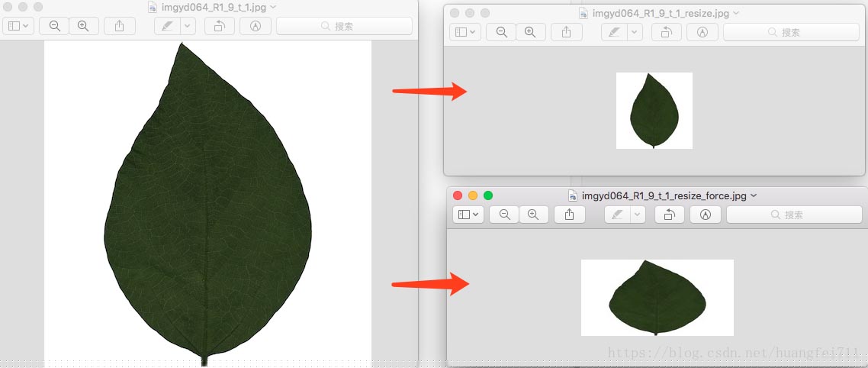Open markup toolbar in resize_force.jpg window
Viewport: 868px width, 368px height.
pyautogui.click(x=706, y=215)
